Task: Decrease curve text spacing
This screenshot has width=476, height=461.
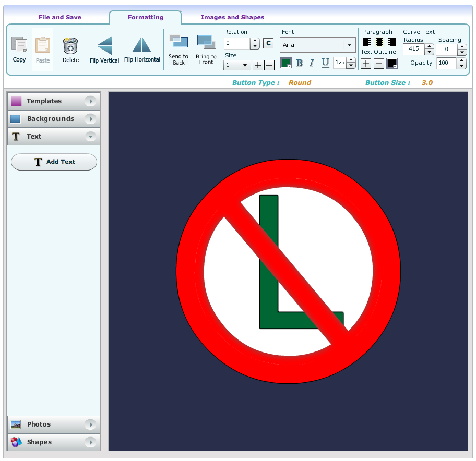Action: click(x=462, y=53)
